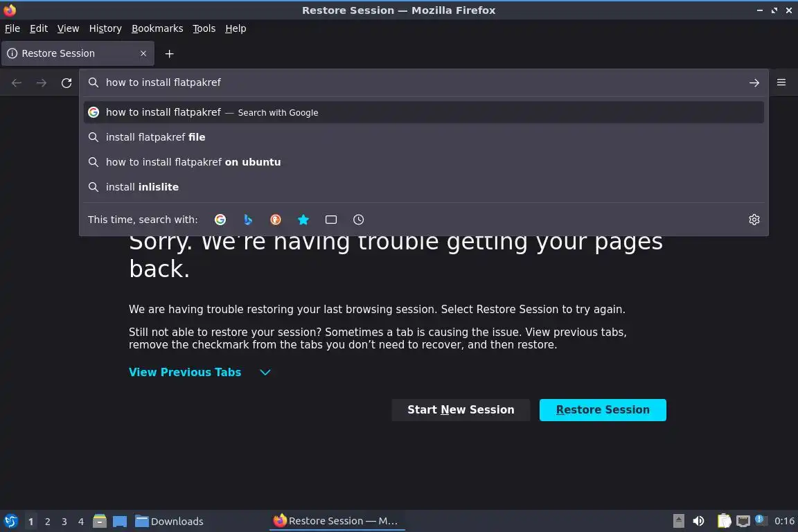Open the File menu
Screen dimensions: 798x532
pos(12,28)
